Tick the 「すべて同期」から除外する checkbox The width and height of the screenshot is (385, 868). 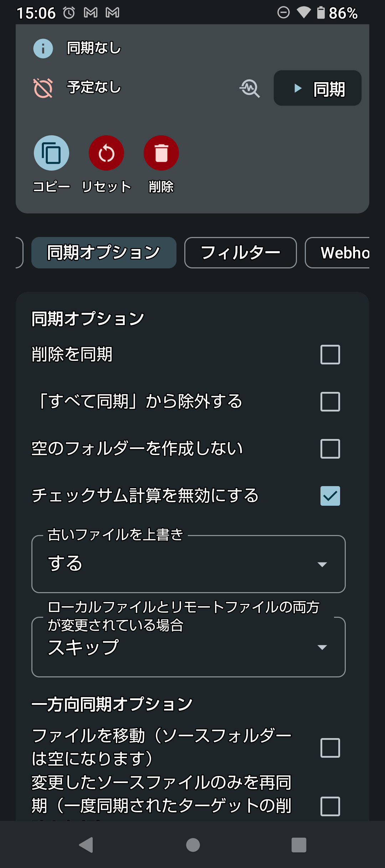pyautogui.click(x=330, y=402)
